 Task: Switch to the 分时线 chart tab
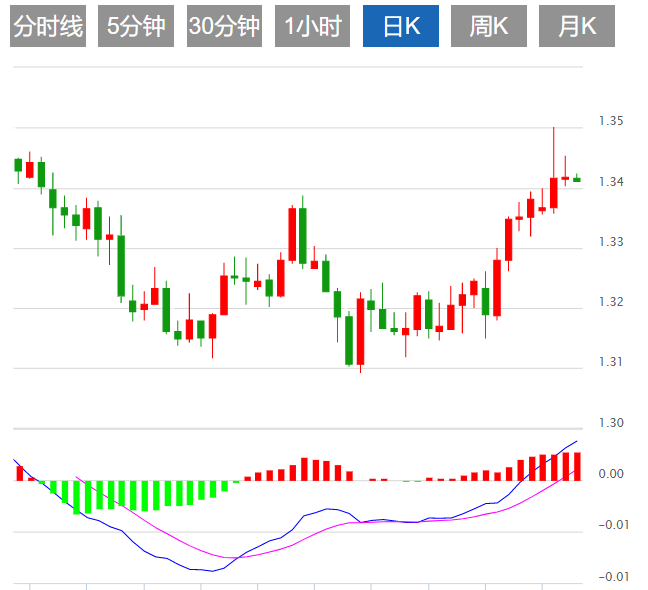point(48,26)
